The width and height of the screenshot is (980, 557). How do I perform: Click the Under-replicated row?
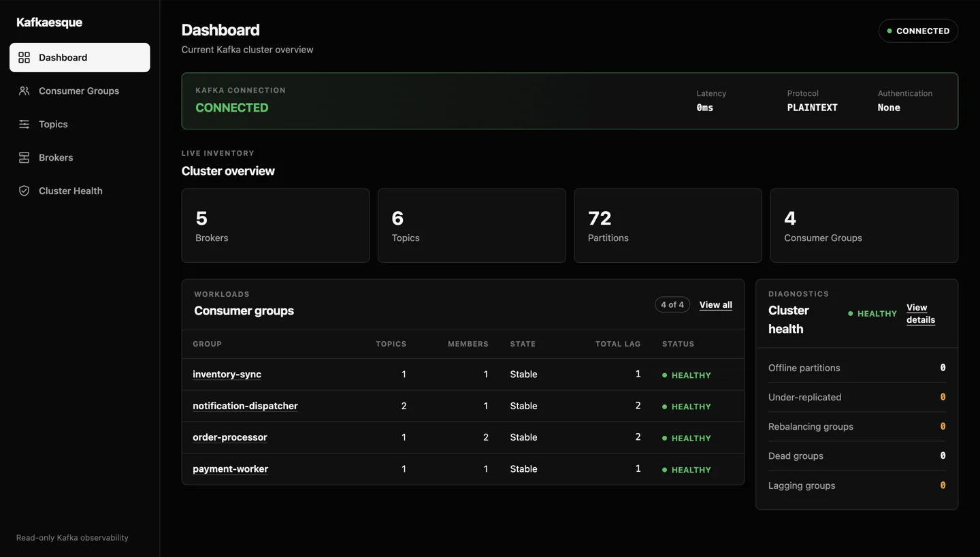(857, 397)
